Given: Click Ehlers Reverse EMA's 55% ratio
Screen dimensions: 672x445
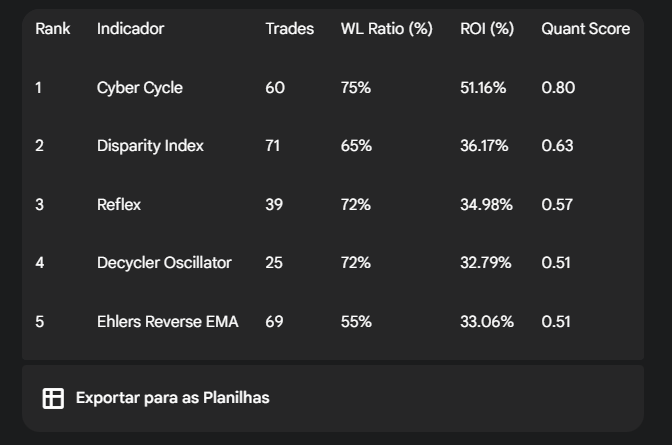Looking at the screenshot, I should pos(355,322).
